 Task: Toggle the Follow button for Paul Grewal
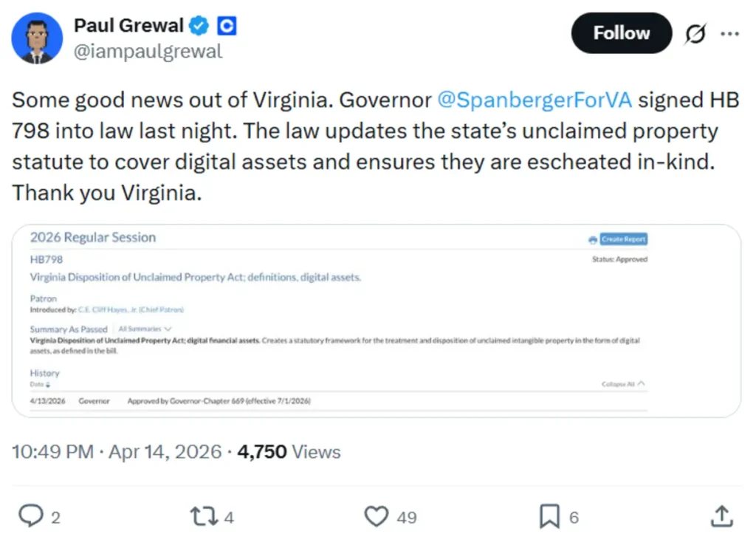tap(621, 32)
